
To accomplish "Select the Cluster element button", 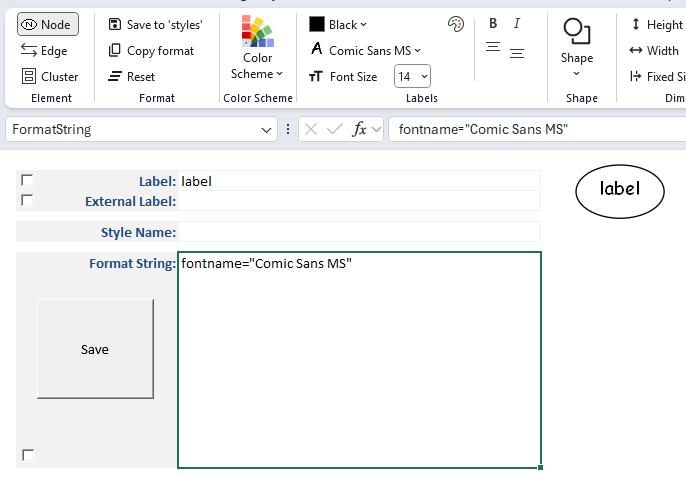I will [x=50, y=76].
